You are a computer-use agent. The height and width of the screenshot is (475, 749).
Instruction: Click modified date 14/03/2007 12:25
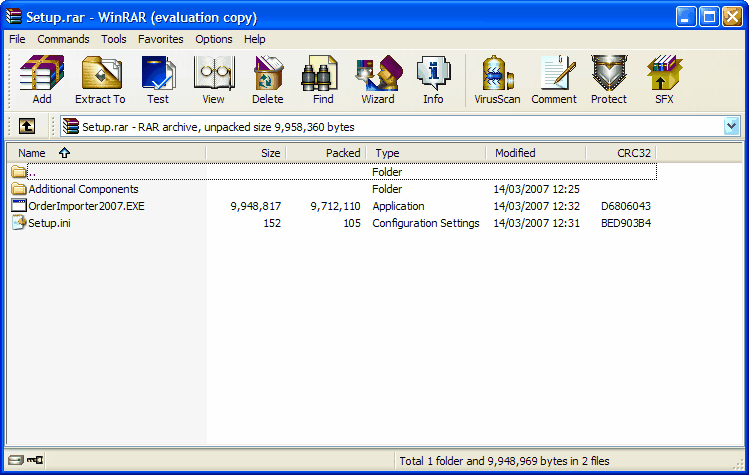536,189
